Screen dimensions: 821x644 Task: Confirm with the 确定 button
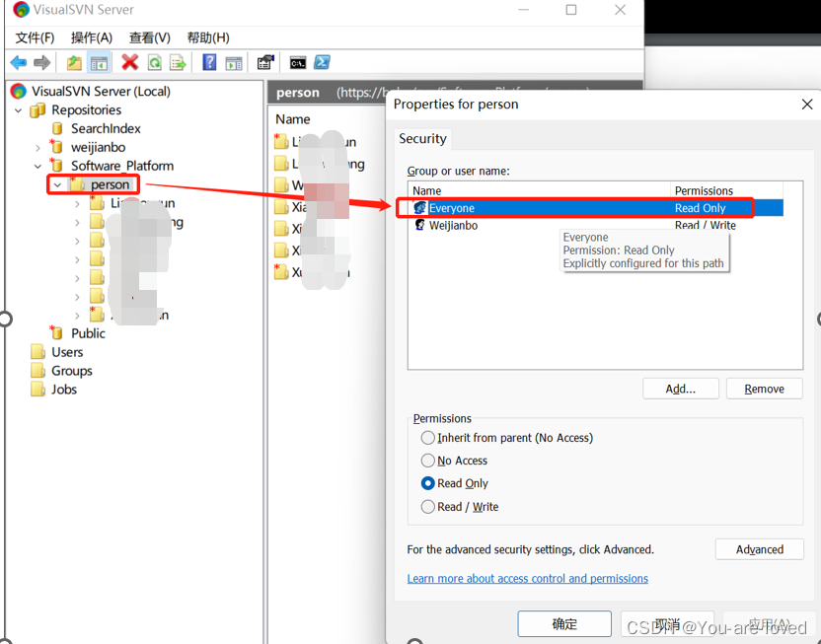click(564, 623)
